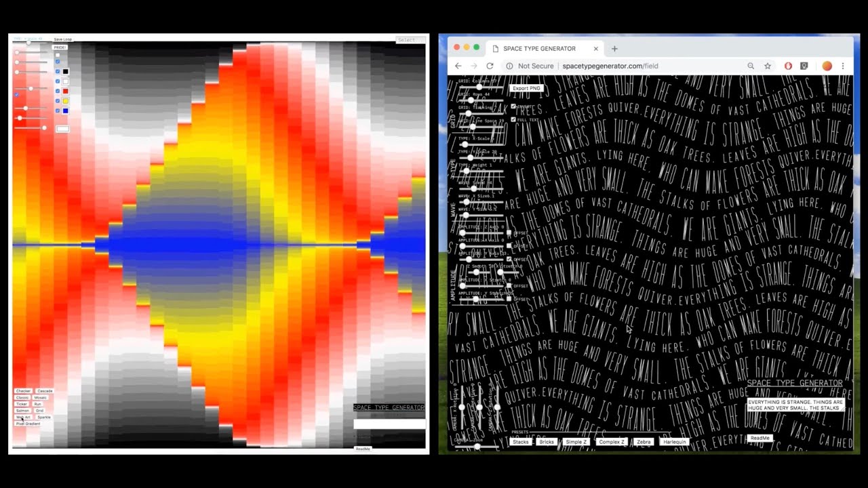Toggle the checkbox beside the blue swatch
The image size is (868, 488).
pos(58,110)
